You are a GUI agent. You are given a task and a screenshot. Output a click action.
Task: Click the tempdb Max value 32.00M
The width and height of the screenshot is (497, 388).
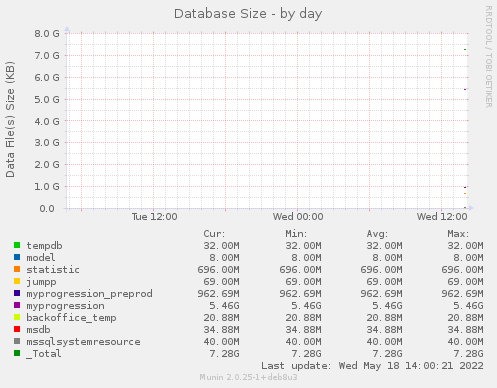(x=465, y=246)
